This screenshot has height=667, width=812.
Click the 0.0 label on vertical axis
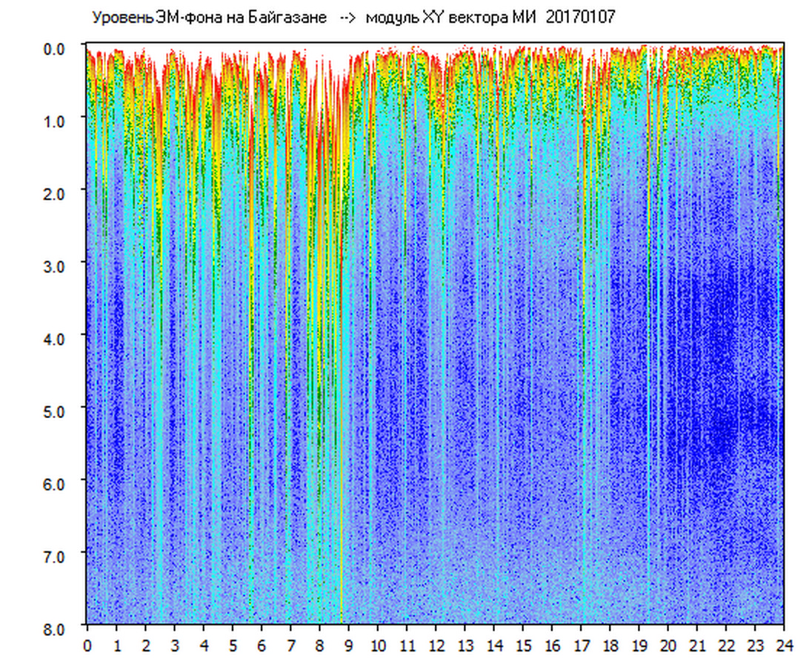pyautogui.click(x=57, y=47)
